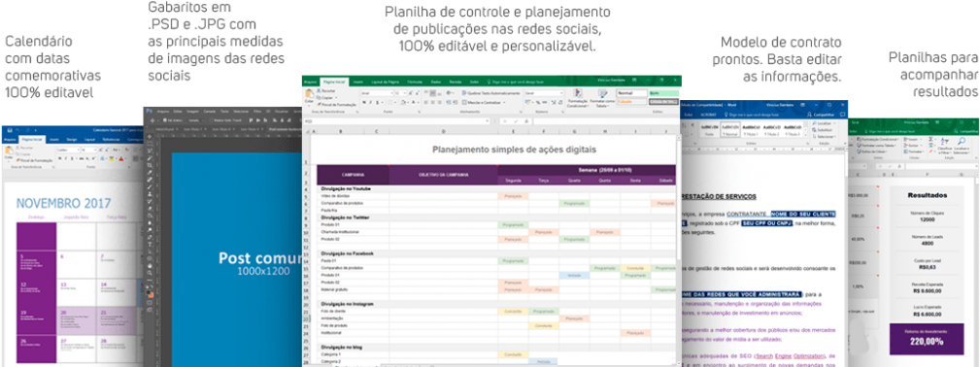The image size is (980, 367).
Task: Open Imagem menu in Photoshop
Action: pyautogui.click(x=192, y=112)
